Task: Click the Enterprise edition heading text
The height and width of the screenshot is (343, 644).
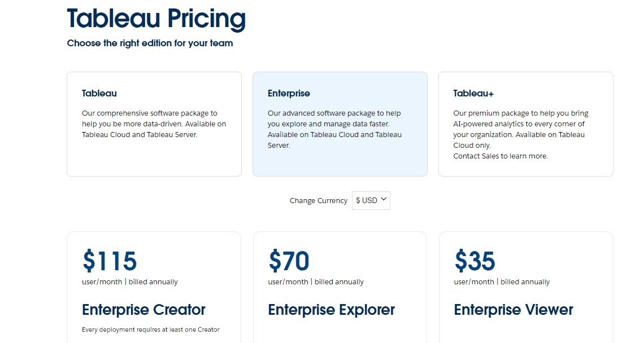Action: pos(289,93)
